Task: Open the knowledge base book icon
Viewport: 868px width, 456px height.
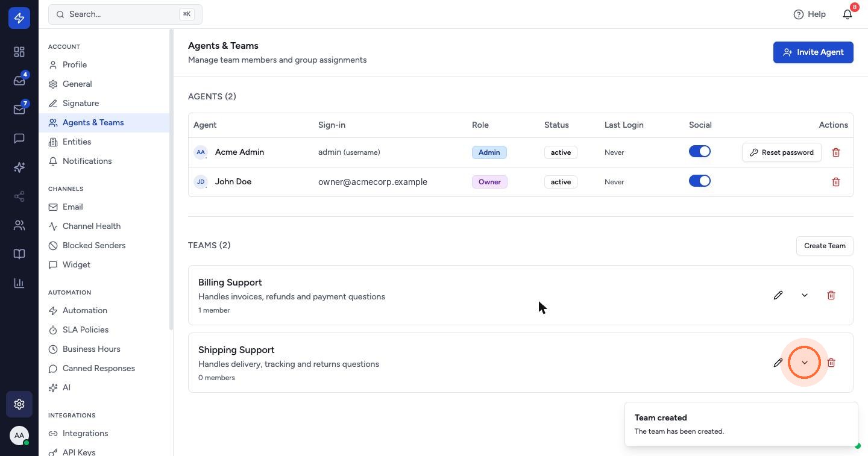Action: [x=19, y=254]
